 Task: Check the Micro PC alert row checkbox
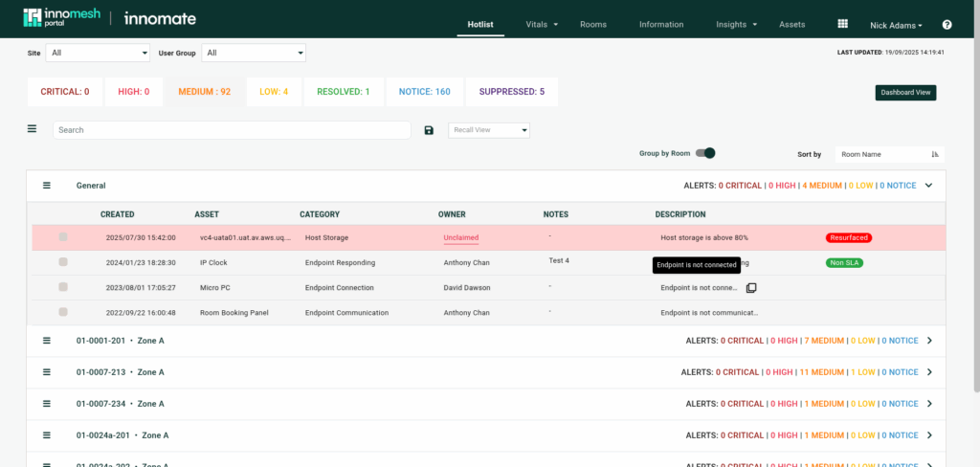click(x=63, y=287)
